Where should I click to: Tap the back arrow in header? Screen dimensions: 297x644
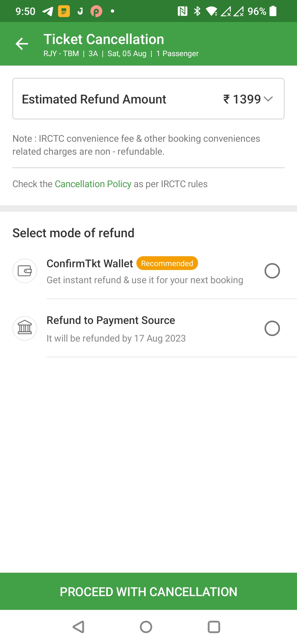[22, 44]
